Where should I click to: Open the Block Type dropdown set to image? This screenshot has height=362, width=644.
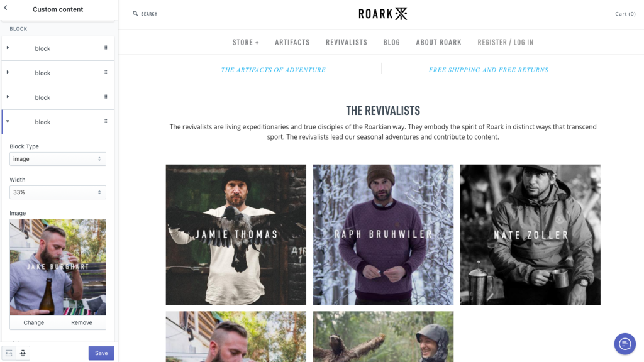(x=57, y=159)
